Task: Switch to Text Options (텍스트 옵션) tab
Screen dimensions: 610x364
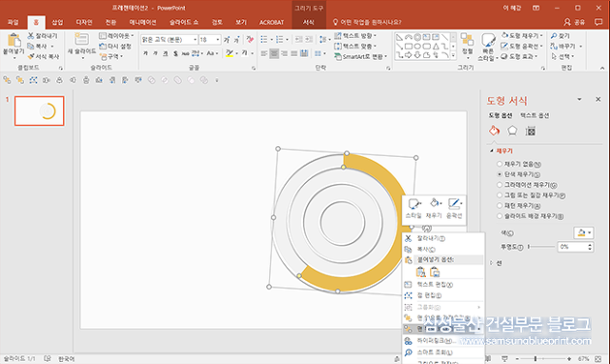Action: pos(534,115)
